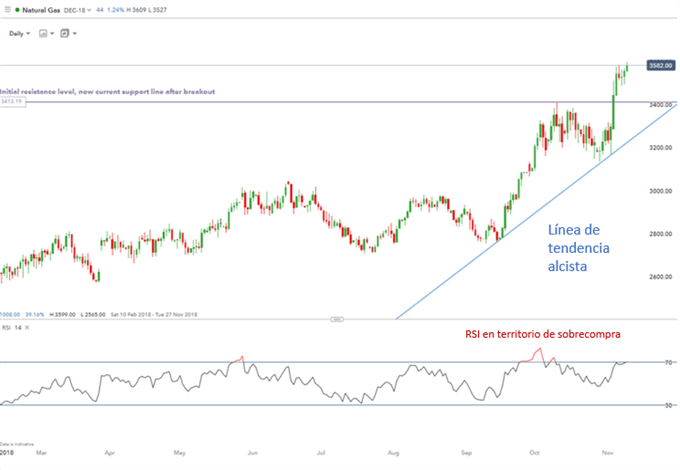Select the 3582.00 current price tag
Image resolution: width=680 pixels, height=470 pixels.
(660, 65)
